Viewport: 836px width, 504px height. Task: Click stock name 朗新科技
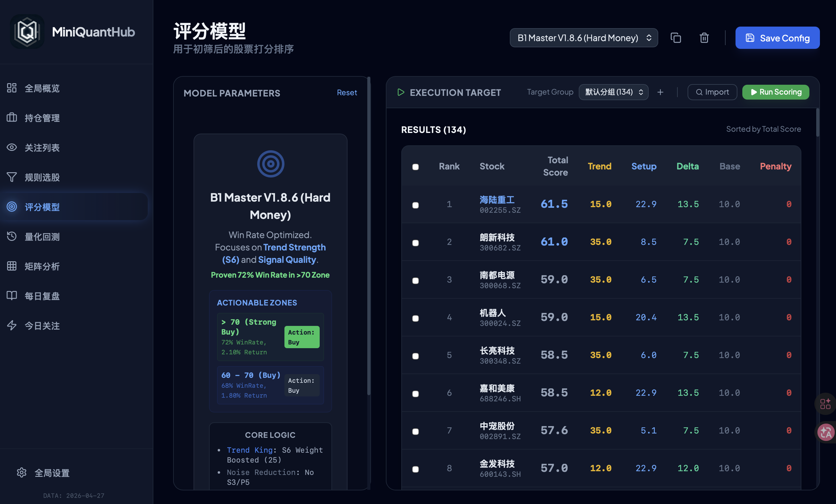(x=497, y=237)
